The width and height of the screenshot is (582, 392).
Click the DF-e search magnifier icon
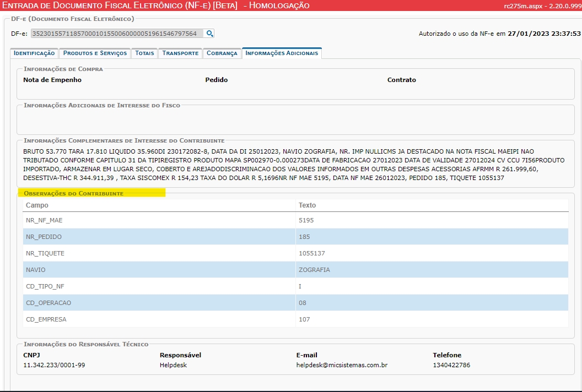click(210, 34)
